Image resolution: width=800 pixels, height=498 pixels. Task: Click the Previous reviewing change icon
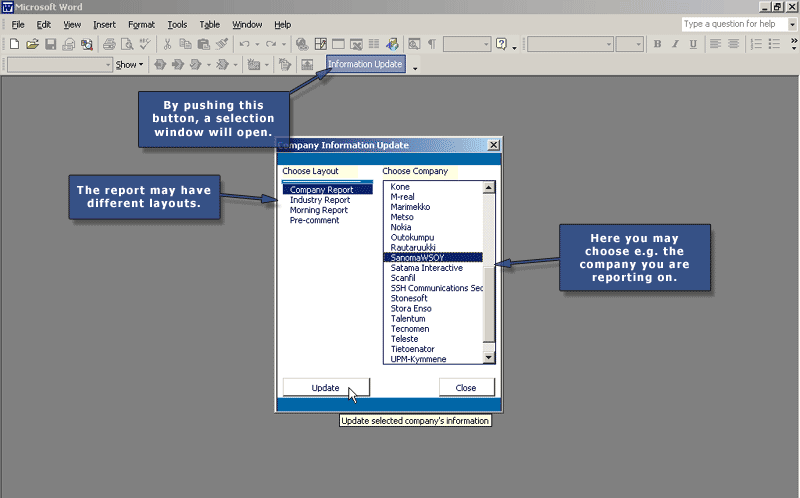pyautogui.click(x=160, y=65)
